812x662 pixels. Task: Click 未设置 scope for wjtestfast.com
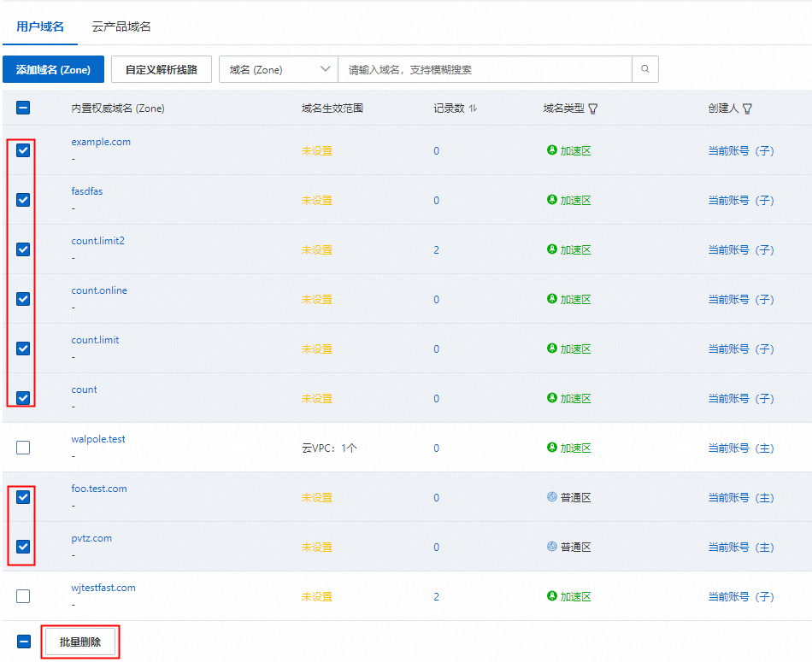click(317, 597)
